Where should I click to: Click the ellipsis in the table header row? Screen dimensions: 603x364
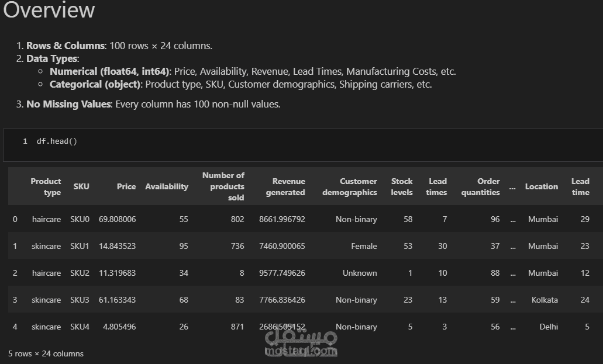tap(512, 187)
